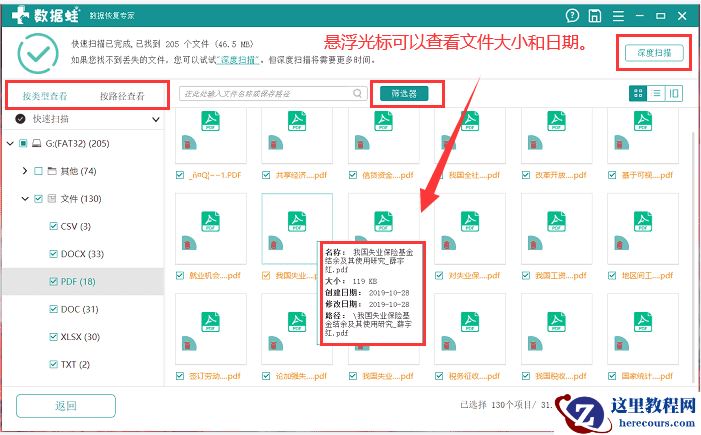701x435 pixels.
Task: Click the save scan result icon
Action: 595,16
